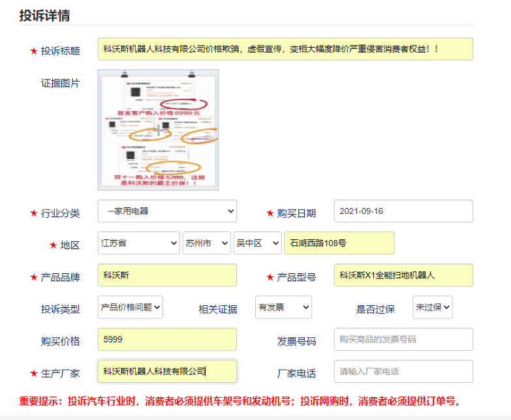
Task: Click the 产品品牌 field containing 科沃斯
Action: click(167, 275)
